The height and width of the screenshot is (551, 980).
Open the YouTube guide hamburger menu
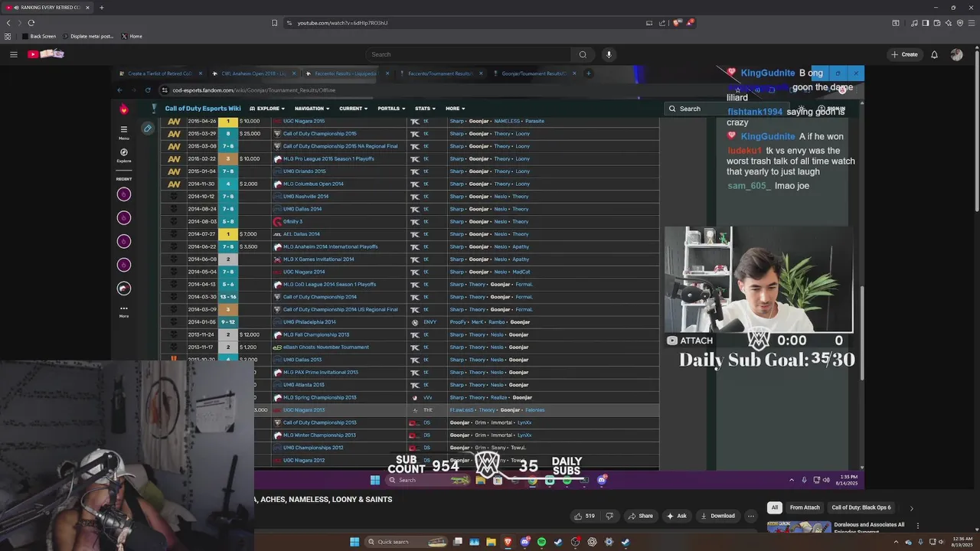13,54
